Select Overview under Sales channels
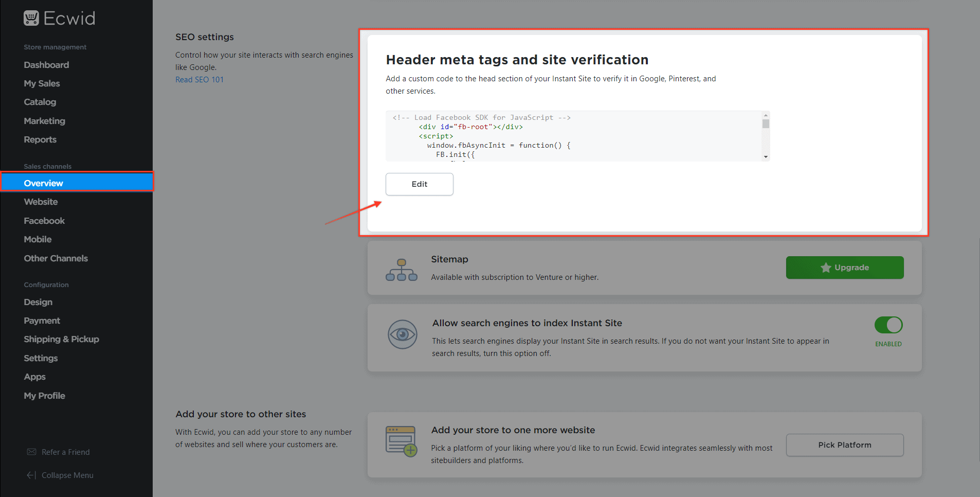Screen dimensions: 980x497 click(77, 183)
